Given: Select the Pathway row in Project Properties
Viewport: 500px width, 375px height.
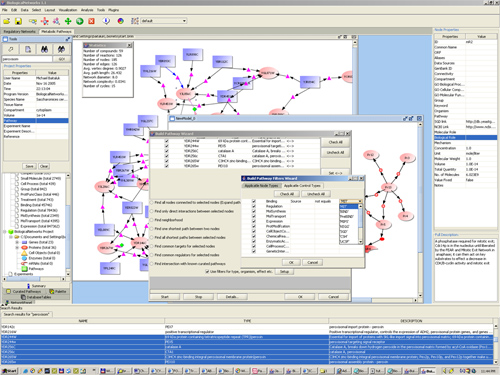Looking at the screenshot, I should (x=36, y=121).
